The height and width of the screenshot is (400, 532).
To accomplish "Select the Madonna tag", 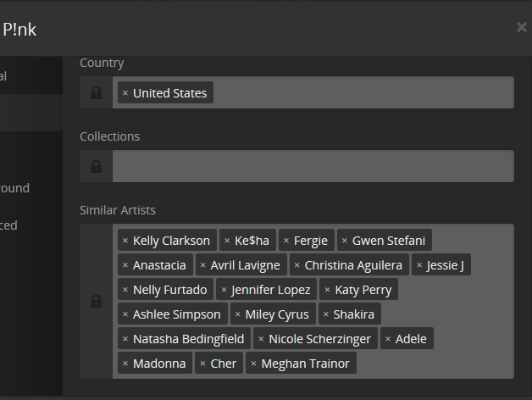I will pos(159,364).
